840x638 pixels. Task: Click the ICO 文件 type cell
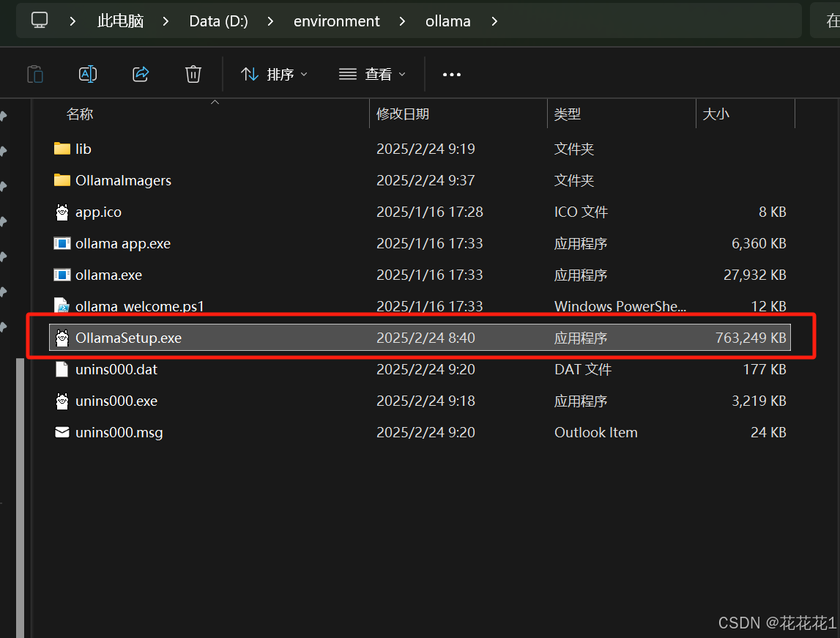tap(581, 212)
